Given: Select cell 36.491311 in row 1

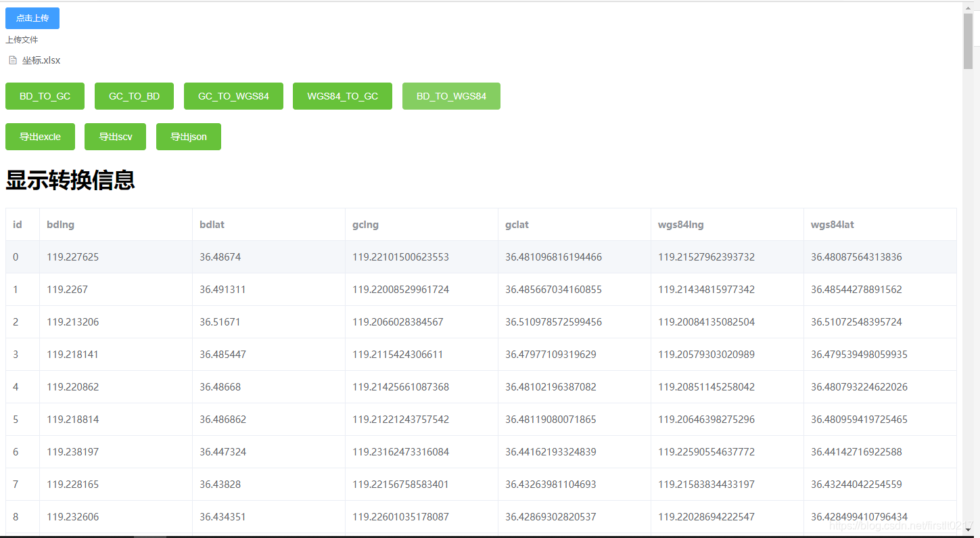Looking at the screenshot, I should point(269,290).
